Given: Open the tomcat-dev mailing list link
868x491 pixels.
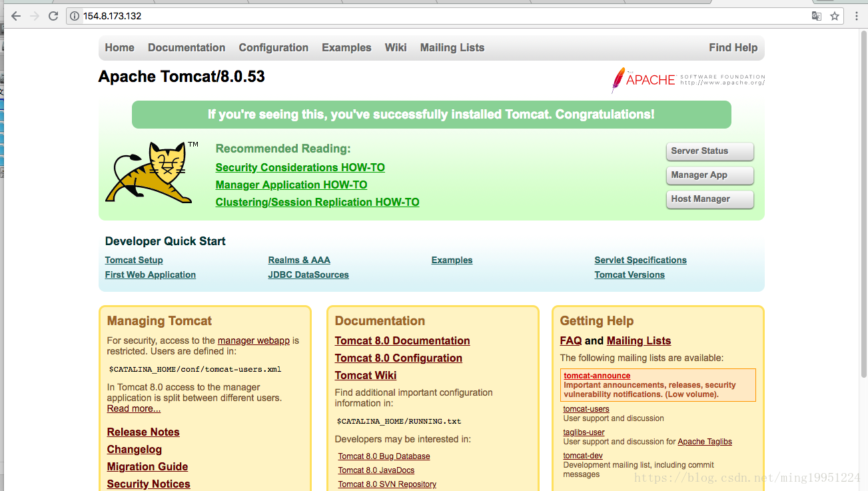Looking at the screenshot, I should click(x=583, y=456).
